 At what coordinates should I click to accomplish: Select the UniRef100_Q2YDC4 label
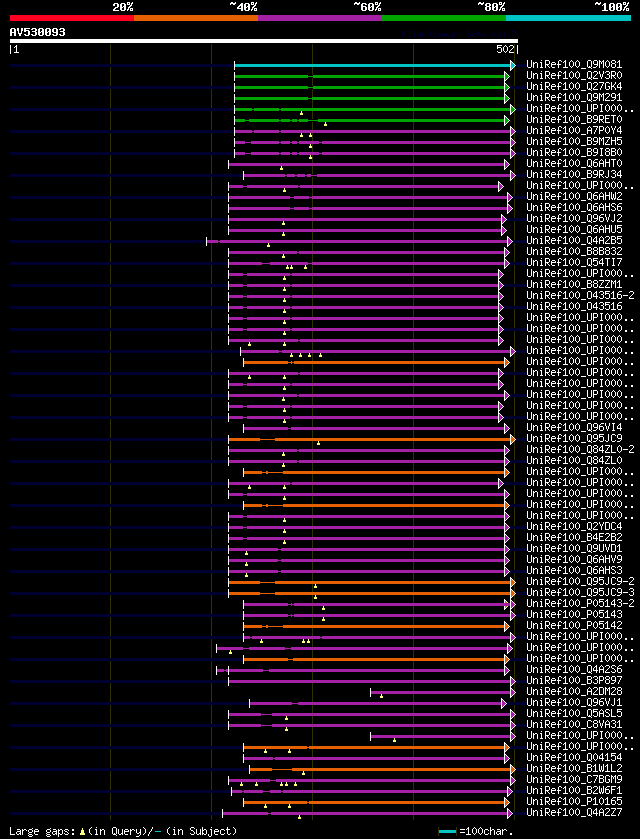574,526
